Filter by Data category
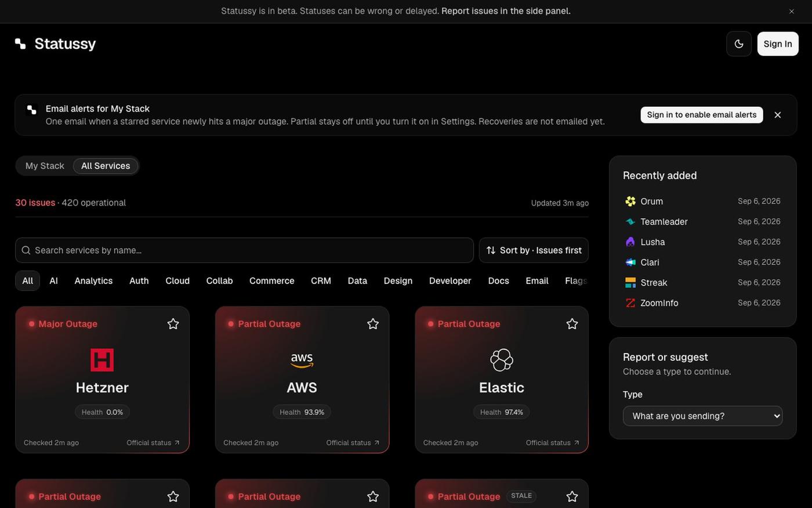Image resolution: width=812 pixels, height=508 pixels. pos(357,280)
